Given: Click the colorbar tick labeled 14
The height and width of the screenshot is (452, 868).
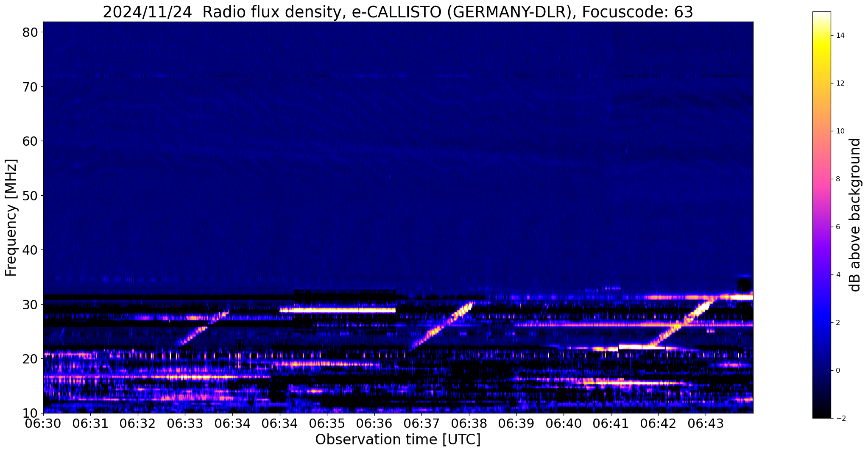Looking at the screenshot, I should (840, 36).
